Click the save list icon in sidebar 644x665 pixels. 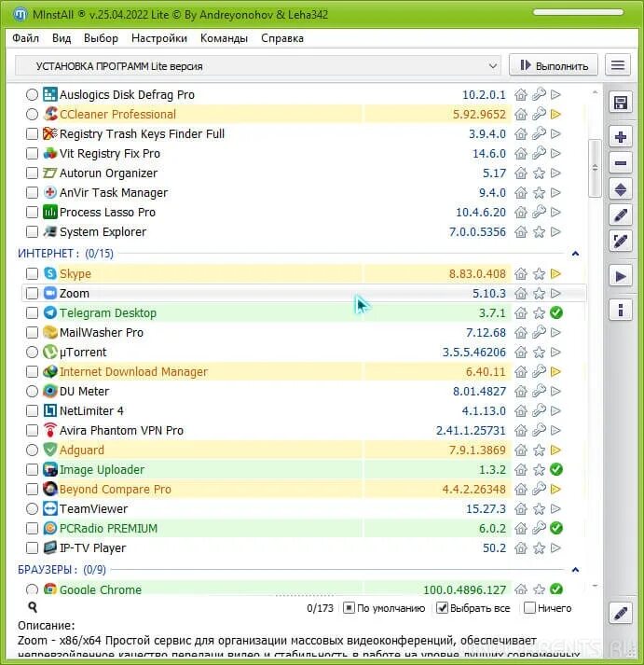click(621, 103)
